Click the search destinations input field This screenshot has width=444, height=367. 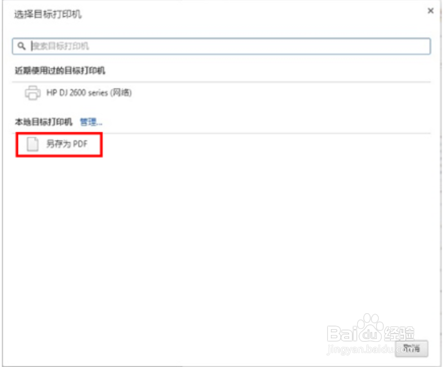[x=221, y=46]
